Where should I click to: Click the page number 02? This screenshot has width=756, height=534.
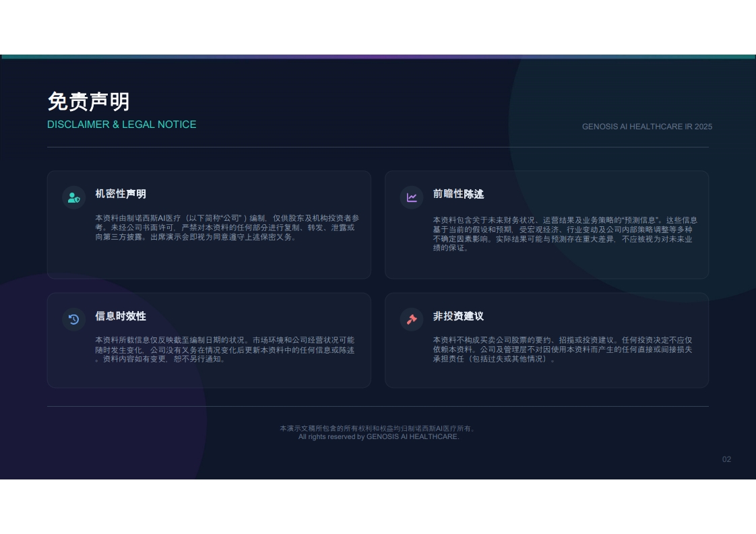pyautogui.click(x=726, y=459)
